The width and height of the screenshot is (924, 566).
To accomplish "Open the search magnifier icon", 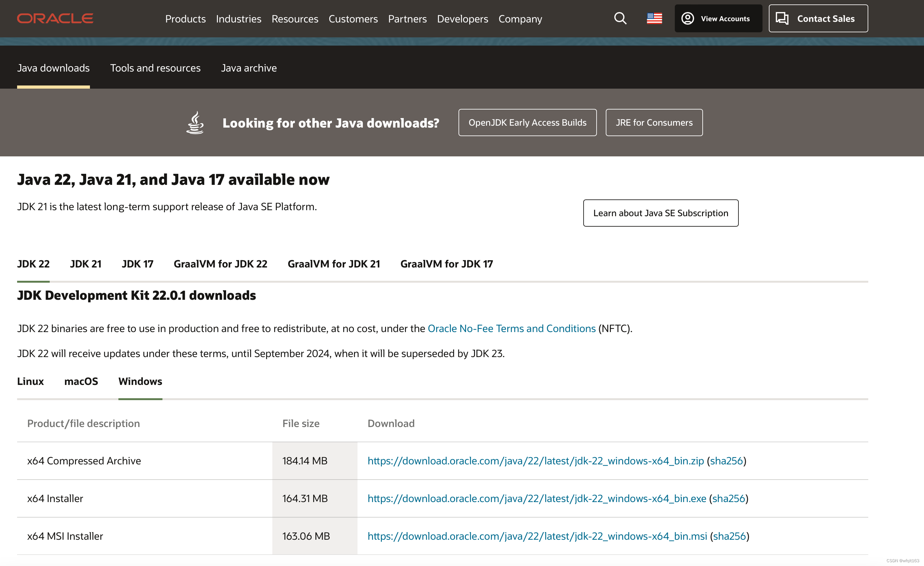I will tap(620, 18).
